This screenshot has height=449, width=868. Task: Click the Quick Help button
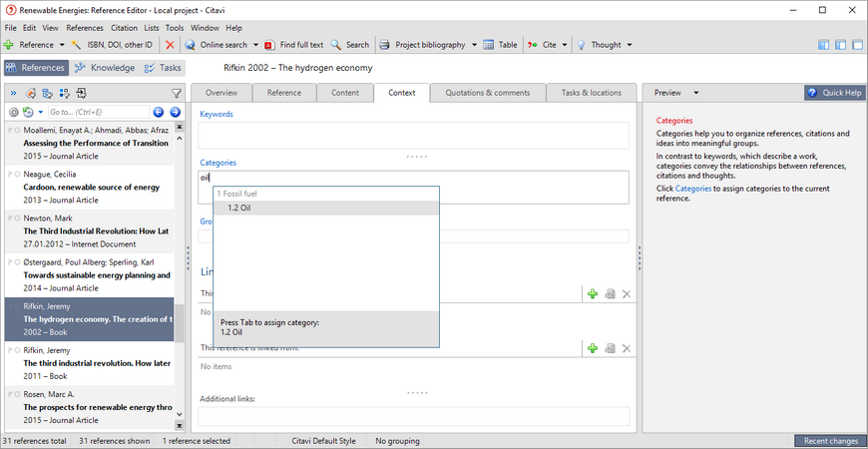click(835, 93)
